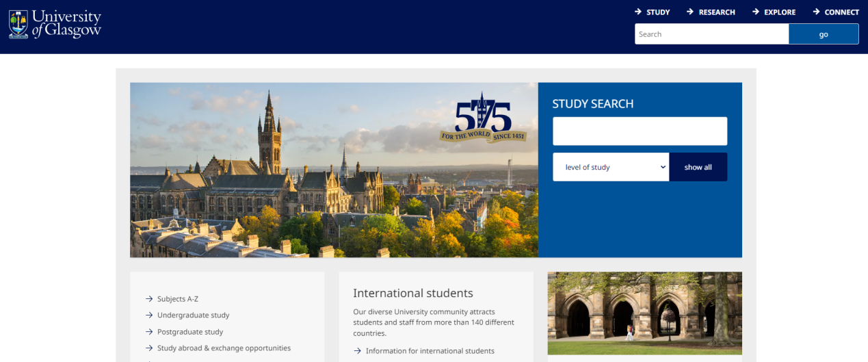Focus the STUDY SEARCH text field
This screenshot has height=362, width=868.
[x=640, y=131]
